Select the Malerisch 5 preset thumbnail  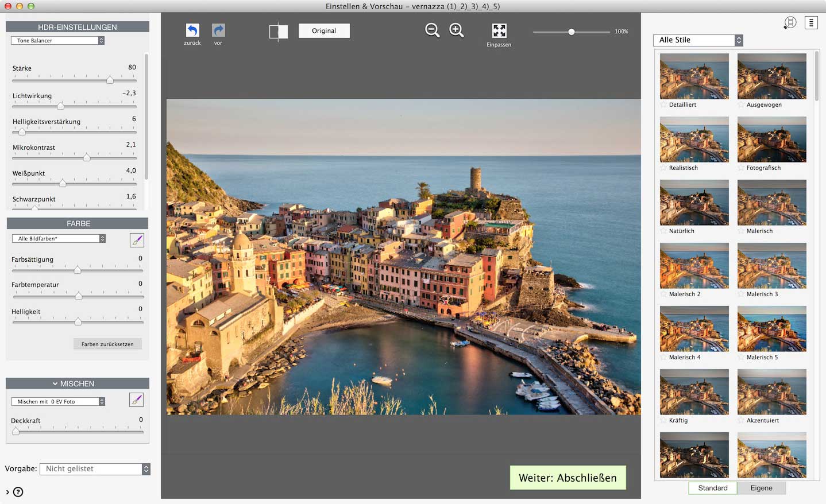click(x=772, y=329)
